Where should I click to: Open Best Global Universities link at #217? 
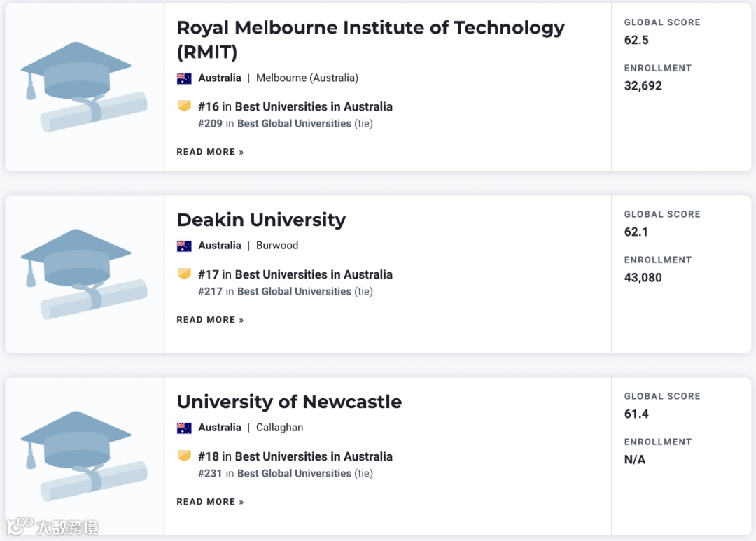[x=294, y=292]
